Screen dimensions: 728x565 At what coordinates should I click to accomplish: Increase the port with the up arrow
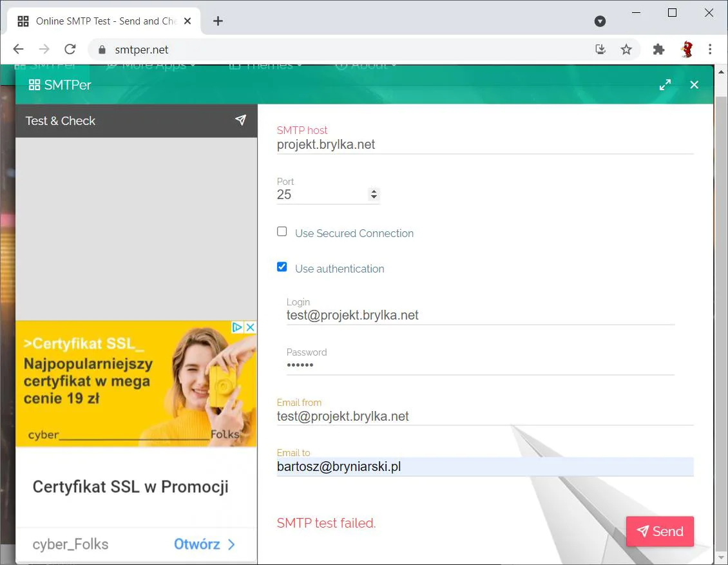click(x=374, y=191)
